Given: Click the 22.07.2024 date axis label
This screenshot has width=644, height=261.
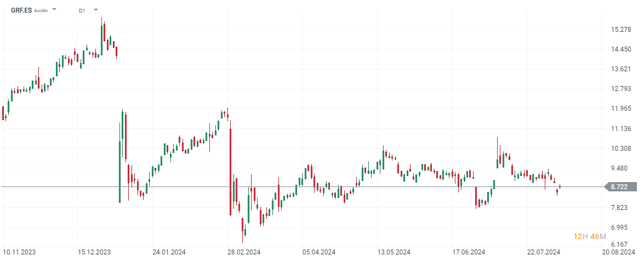Looking at the screenshot, I should click(x=543, y=252).
